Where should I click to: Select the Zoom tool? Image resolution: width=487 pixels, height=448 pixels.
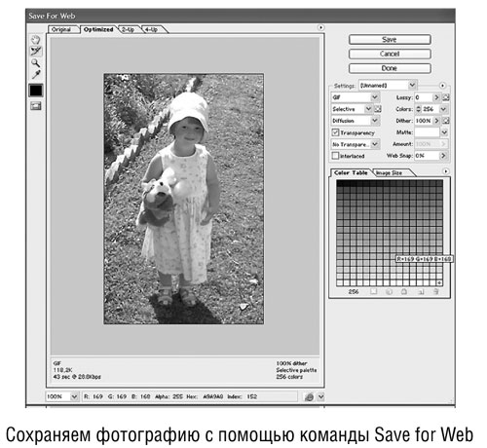(x=36, y=63)
